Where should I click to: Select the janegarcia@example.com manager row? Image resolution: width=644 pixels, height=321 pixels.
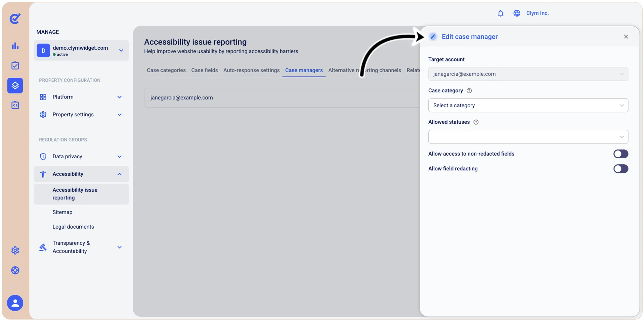(282, 98)
